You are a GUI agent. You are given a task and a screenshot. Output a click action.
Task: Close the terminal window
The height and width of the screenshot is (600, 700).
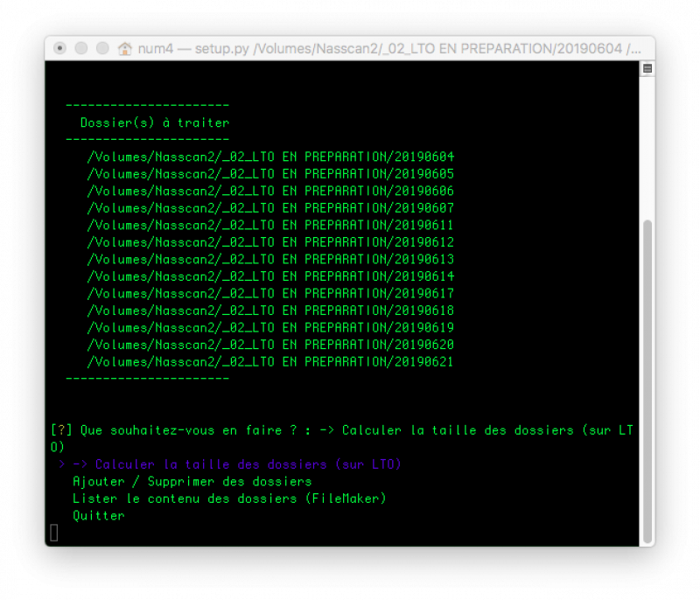pos(59,48)
